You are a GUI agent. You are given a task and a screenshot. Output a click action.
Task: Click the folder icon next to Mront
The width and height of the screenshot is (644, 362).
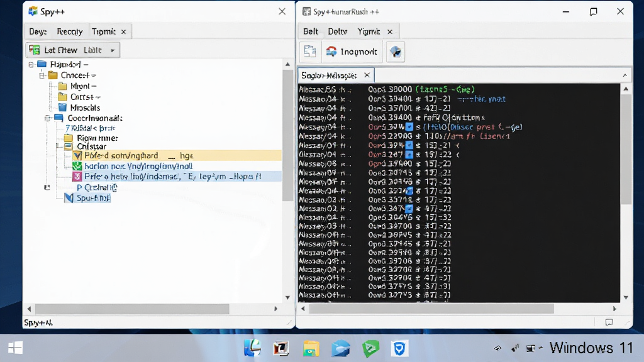click(62, 86)
